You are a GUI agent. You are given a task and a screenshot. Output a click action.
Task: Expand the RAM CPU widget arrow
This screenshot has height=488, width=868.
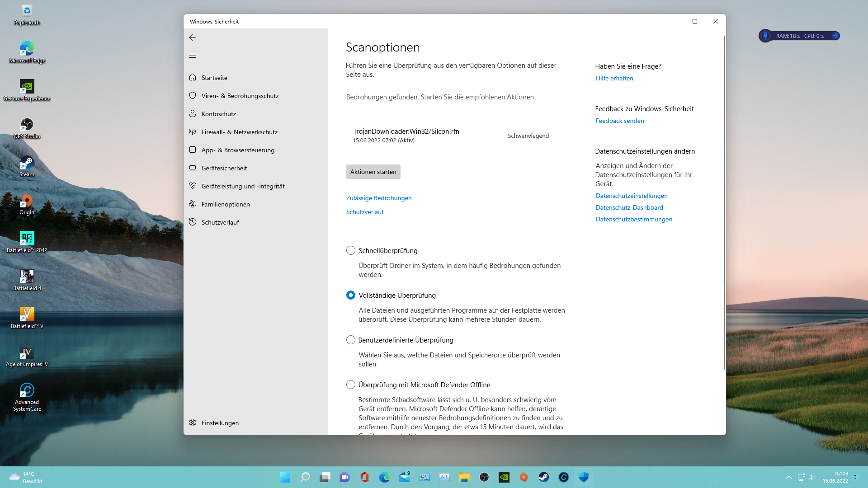pos(835,36)
